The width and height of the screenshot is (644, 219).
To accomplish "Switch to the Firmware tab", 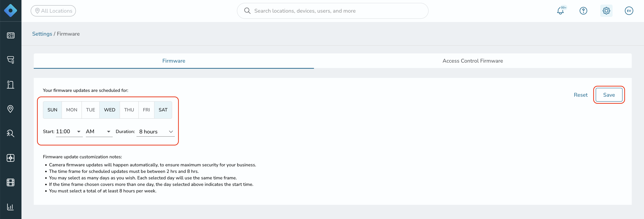I will pyautogui.click(x=174, y=61).
